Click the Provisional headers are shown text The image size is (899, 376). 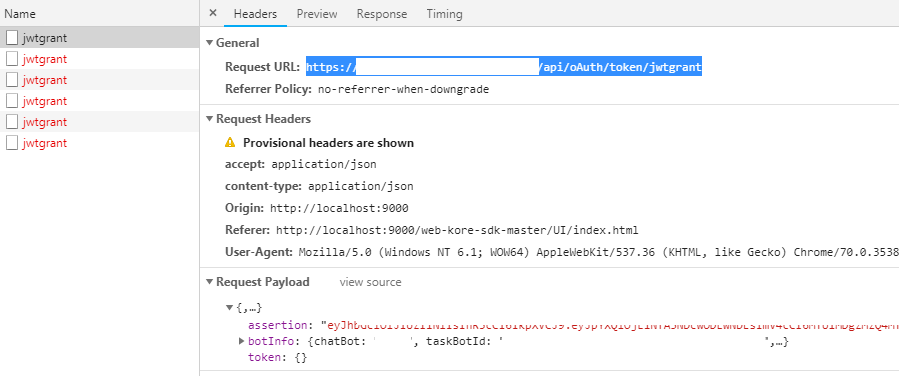[329, 143]
